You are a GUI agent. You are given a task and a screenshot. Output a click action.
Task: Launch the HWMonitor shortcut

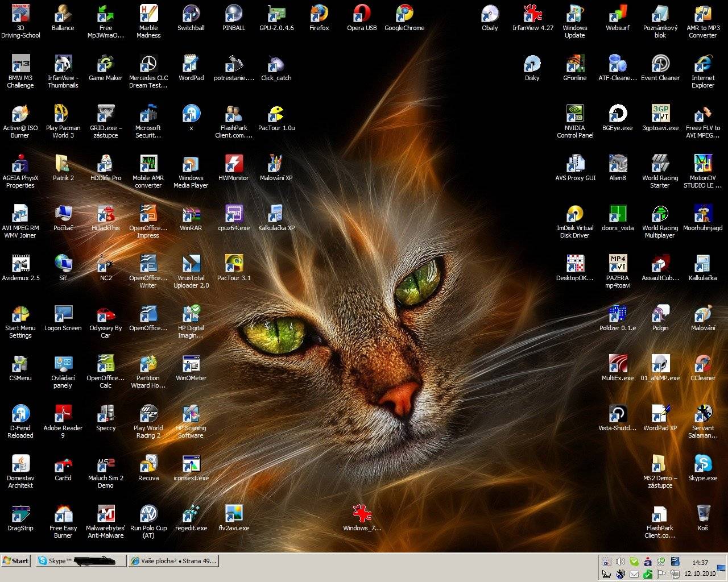click(x=234, y=164)
